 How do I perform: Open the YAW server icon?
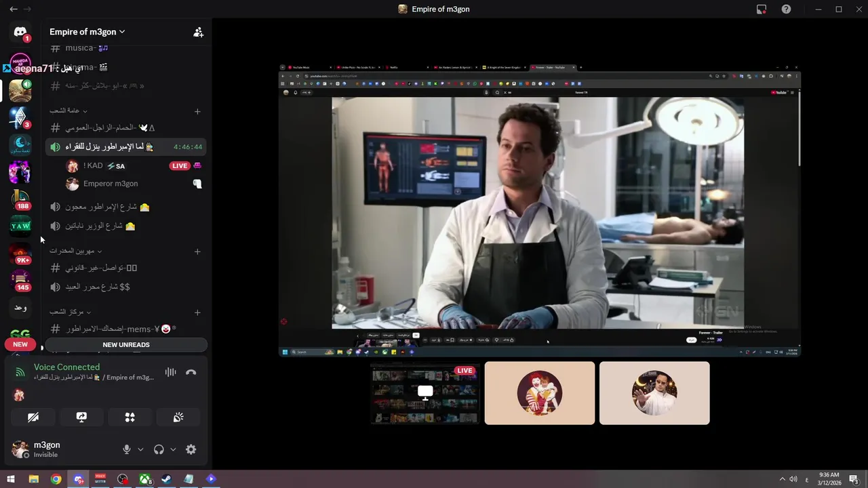[20, 226]
